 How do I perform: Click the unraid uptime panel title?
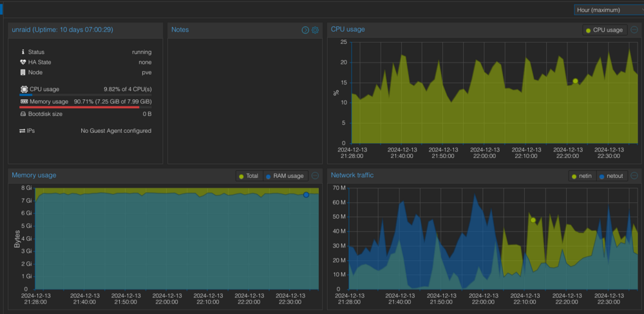62,30
